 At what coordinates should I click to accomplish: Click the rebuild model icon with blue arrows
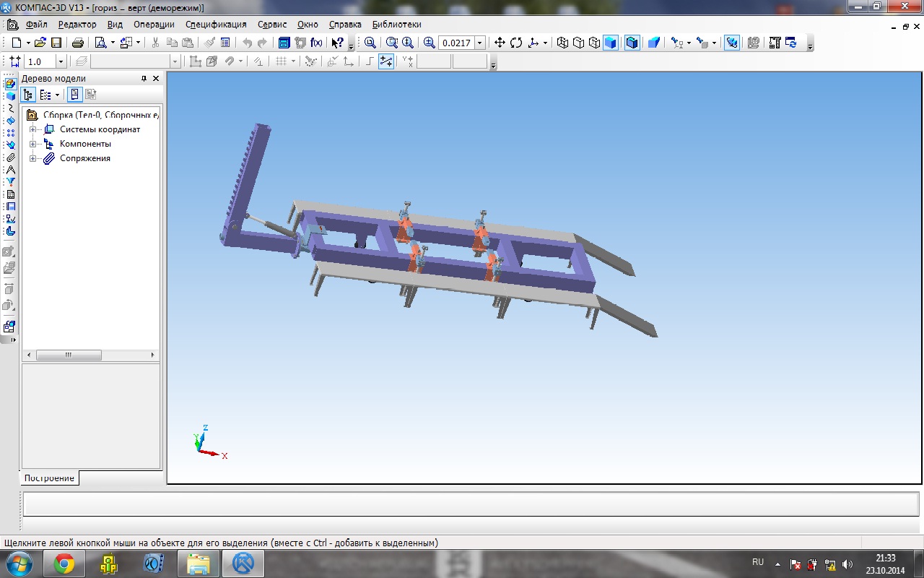(x=792, y=43)
